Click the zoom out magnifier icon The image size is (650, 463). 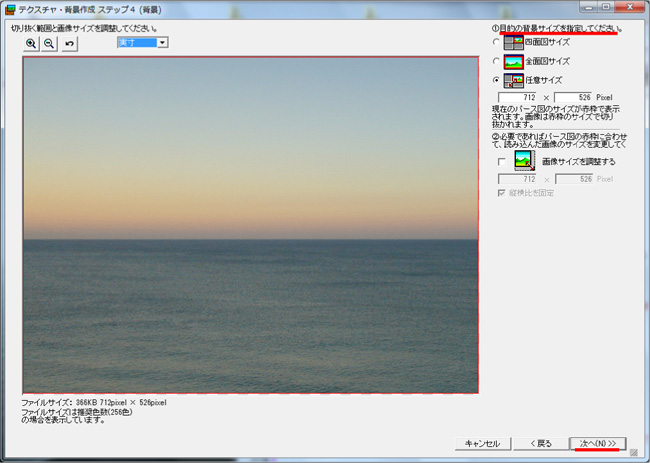(x=49, y=44)
